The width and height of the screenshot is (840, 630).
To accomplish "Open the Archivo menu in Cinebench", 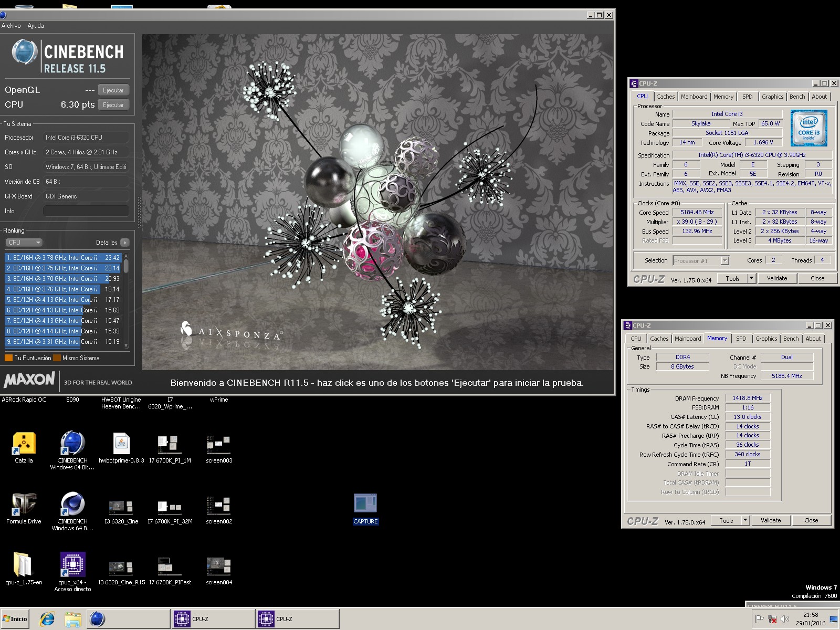I will [x=11, y=26].
